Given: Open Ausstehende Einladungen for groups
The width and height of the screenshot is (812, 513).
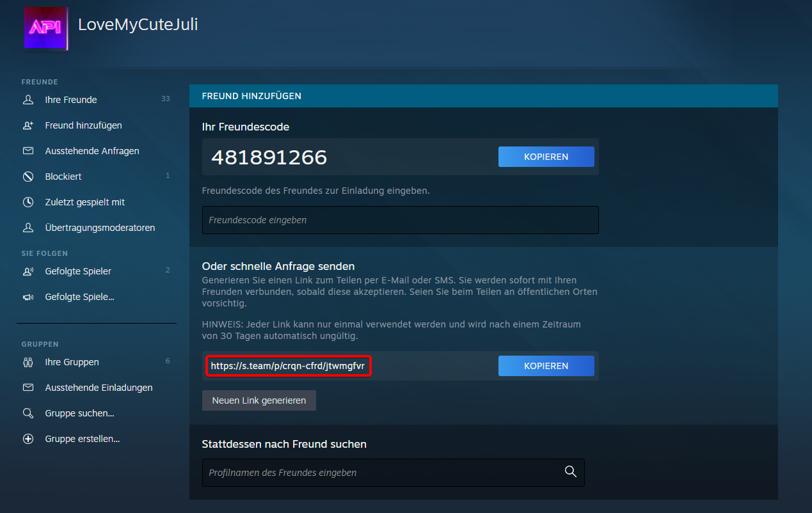Looking at the screenshot, I should (99, 388).
